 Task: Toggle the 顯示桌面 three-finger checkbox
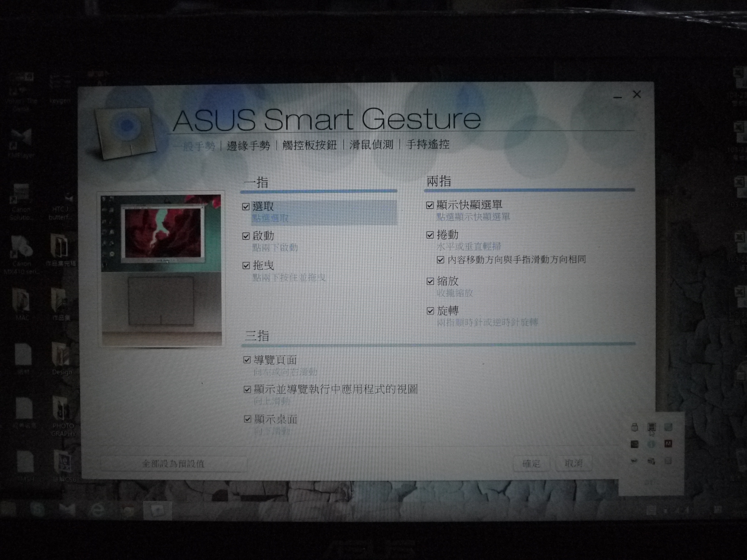click(x=248, y=419)
